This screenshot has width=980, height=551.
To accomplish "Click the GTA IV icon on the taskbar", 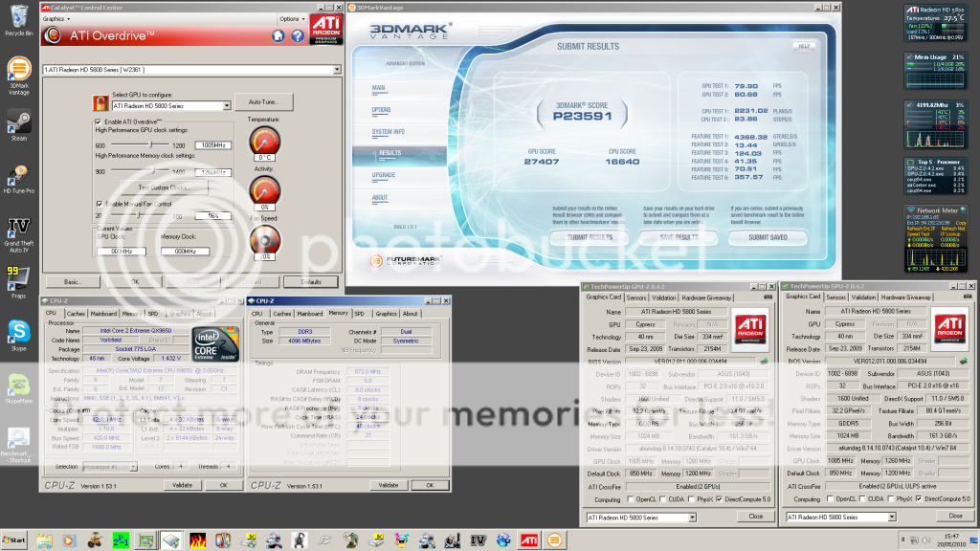I will point(479,540).
